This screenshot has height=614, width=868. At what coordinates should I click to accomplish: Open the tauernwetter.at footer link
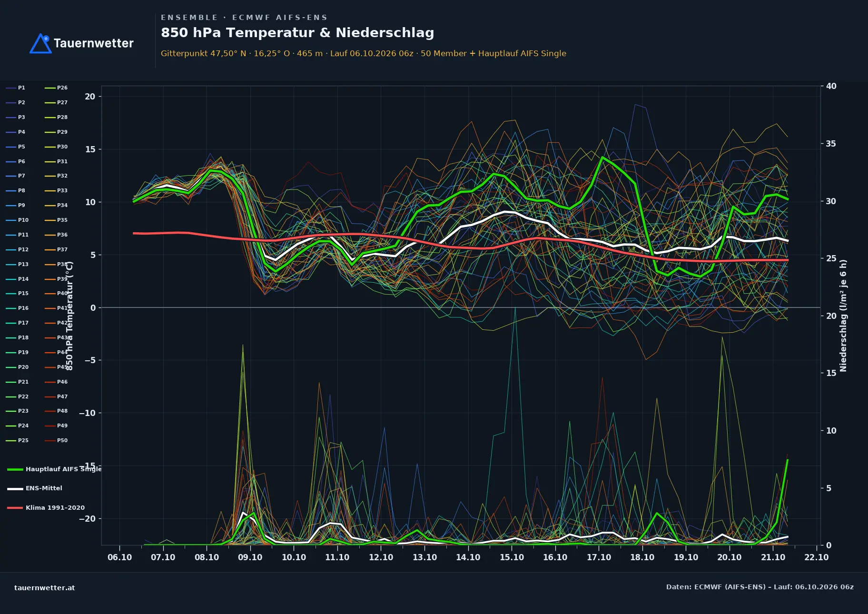[x=45, y=587]
